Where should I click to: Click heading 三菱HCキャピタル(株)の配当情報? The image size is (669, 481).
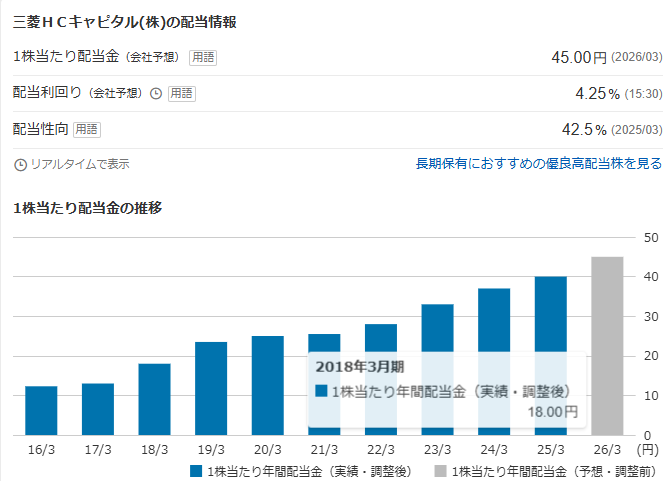(125, 22)
